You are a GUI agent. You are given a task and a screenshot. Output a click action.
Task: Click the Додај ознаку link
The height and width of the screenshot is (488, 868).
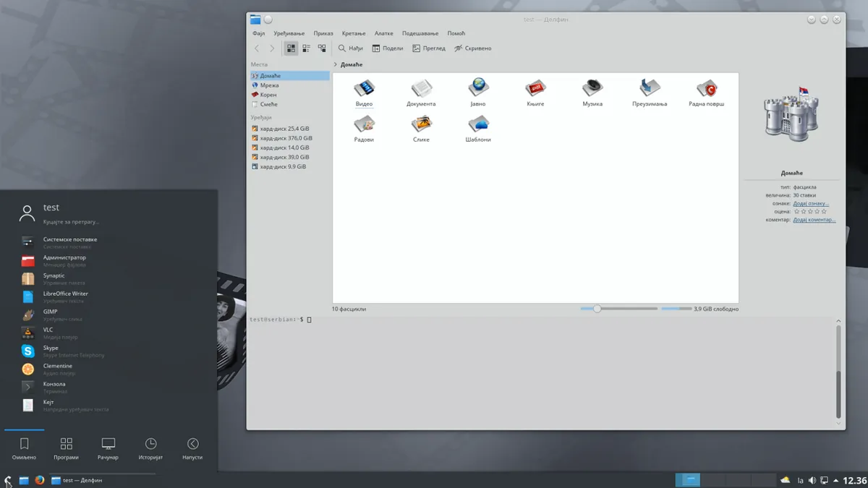coord(811,203)
